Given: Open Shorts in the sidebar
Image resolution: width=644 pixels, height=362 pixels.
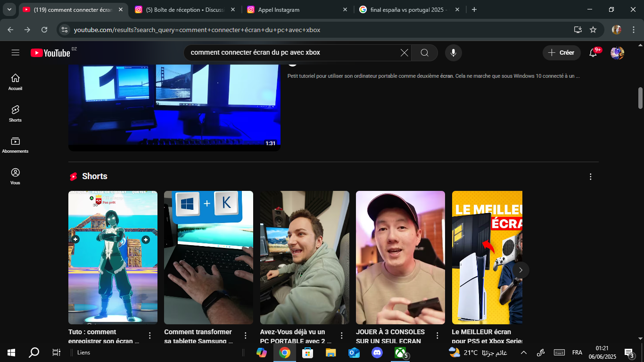Looking at the screenshot, I should [x=15, y=114].
